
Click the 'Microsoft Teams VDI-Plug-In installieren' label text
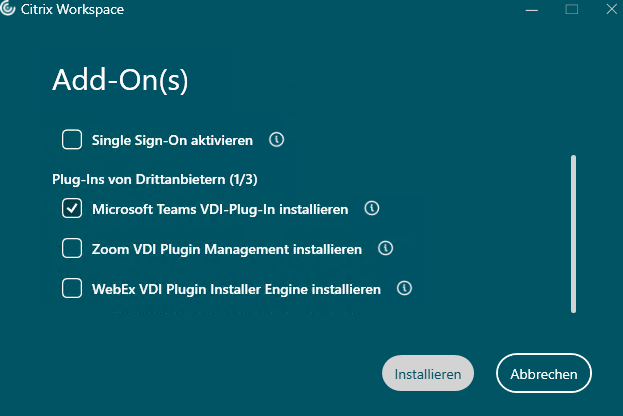point(220,210)
